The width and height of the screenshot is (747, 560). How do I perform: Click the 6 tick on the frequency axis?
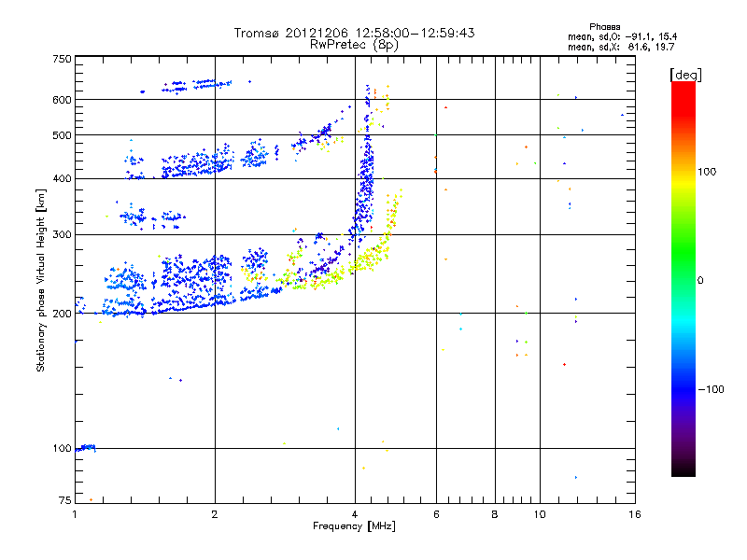coord(436,514)
